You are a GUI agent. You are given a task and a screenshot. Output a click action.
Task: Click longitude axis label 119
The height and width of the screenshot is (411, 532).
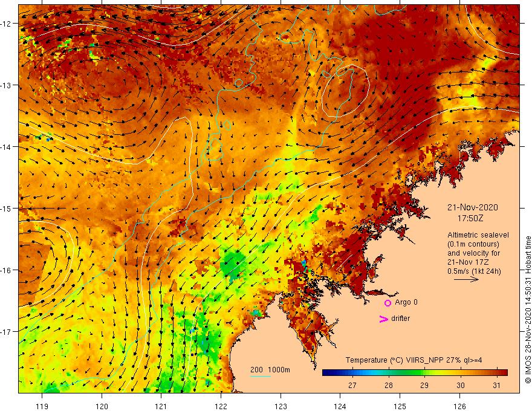(x=42, y=406)
